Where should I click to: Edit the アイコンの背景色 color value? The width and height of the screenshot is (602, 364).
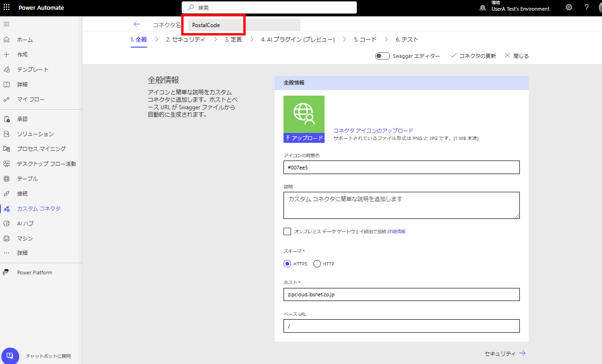coord(402,167)
